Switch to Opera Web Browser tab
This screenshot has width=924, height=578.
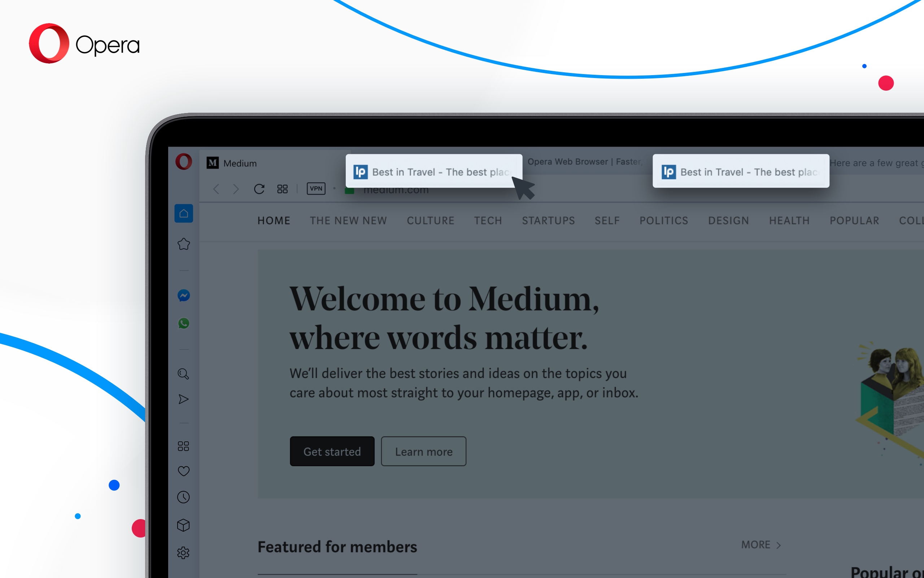(585, 162)
